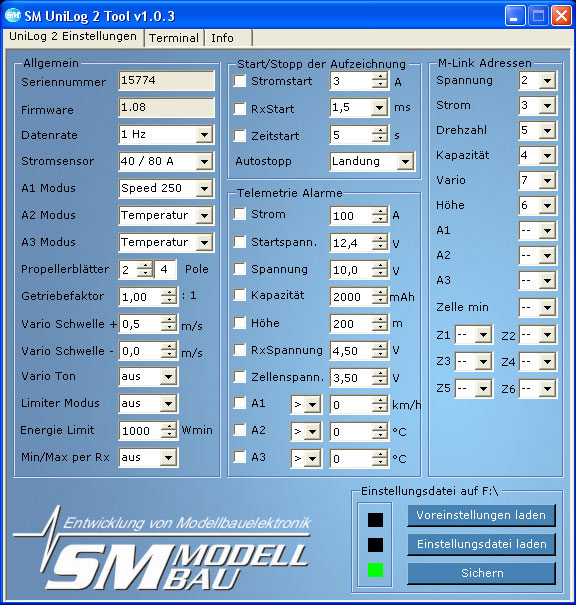Expand the Limiter Modus dropdown
The height and width of the screenshot is (605, 576).
169,404
